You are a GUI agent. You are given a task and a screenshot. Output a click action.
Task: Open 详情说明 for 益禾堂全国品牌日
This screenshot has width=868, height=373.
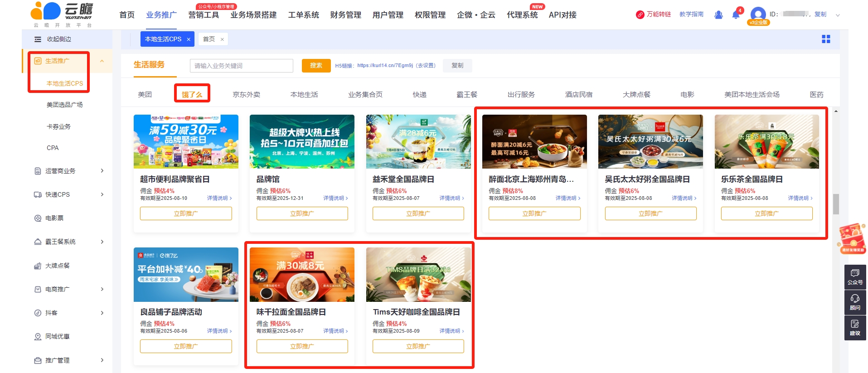point(451,198)
